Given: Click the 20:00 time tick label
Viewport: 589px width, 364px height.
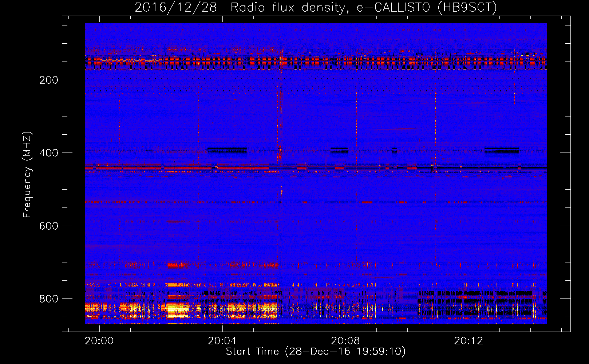Looking at the screenshot, I should (99, 341).
